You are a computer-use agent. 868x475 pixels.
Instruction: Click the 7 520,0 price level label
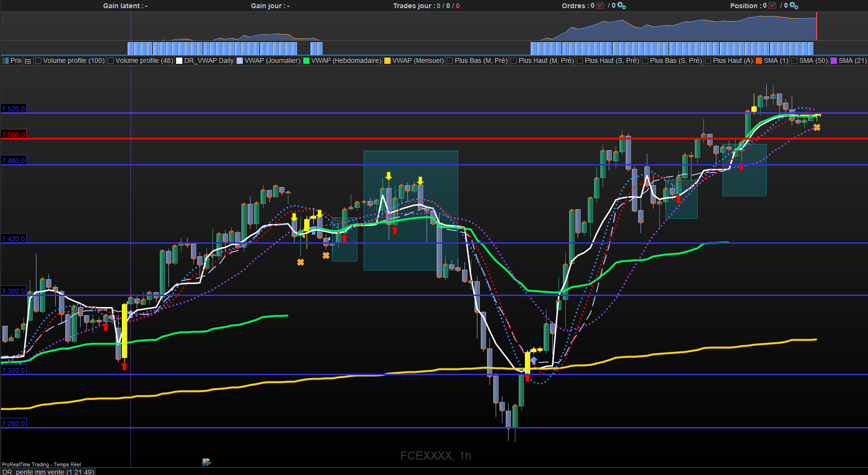point(13,109)
